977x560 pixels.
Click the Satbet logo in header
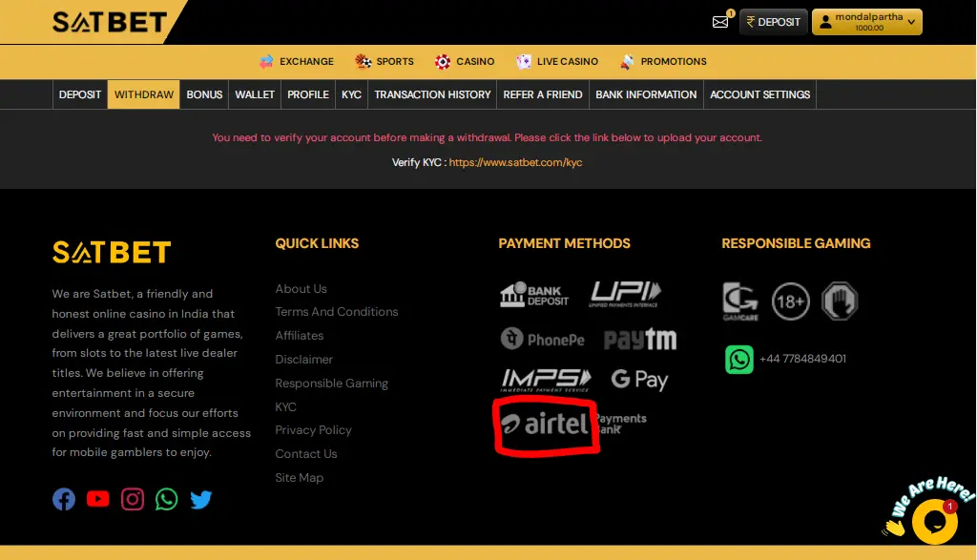110,22
